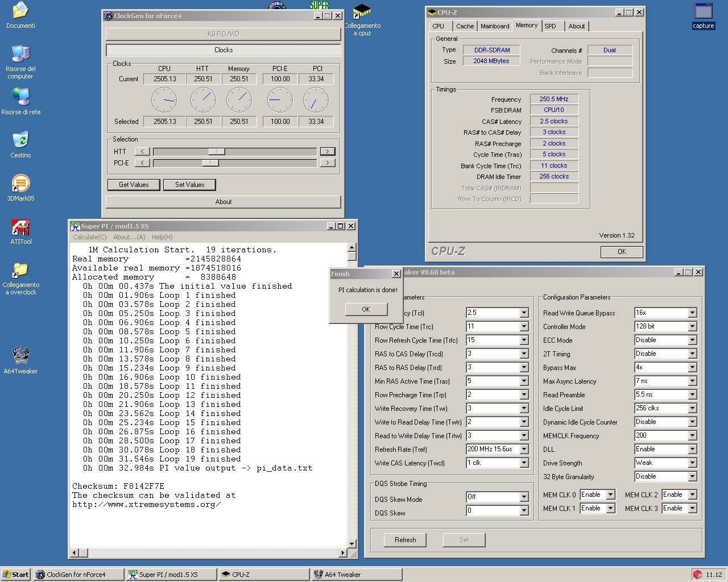The height and width of the screenshot is (582, 728).
Task: Close the Finish dialog with X
Action: pos(396,274)
